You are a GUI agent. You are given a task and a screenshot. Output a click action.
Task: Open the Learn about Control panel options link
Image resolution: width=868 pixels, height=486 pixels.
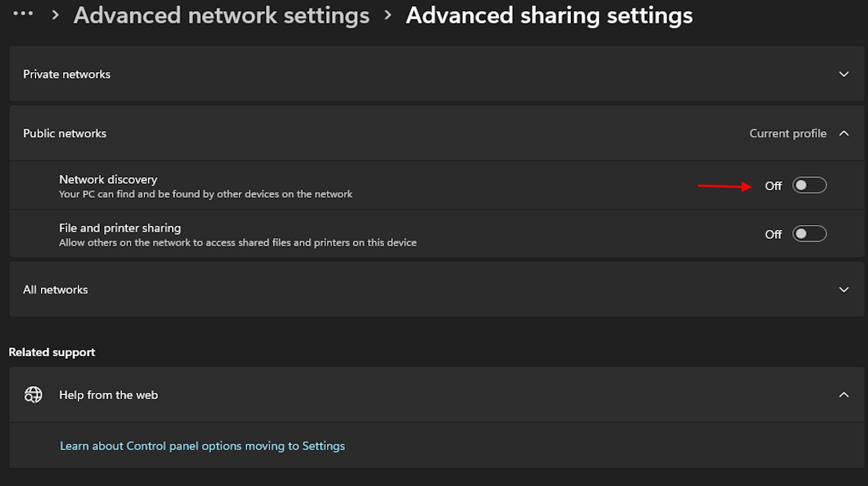click(x=202, y=445)
